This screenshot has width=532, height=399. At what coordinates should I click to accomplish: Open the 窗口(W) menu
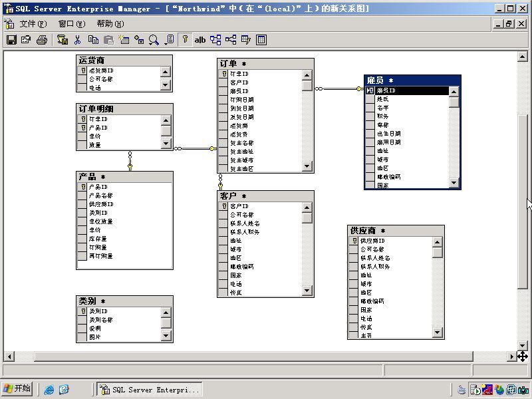pyautogui.click(x=72, y=24)
